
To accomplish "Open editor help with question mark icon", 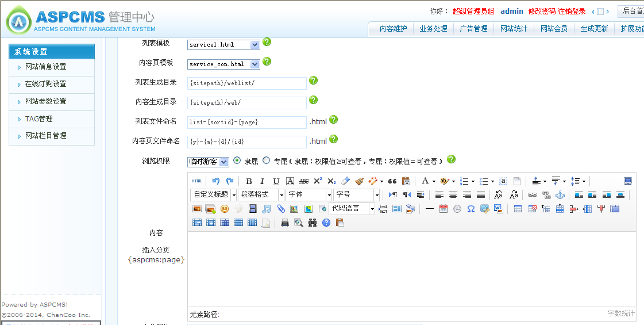I will tap(326, 223).
